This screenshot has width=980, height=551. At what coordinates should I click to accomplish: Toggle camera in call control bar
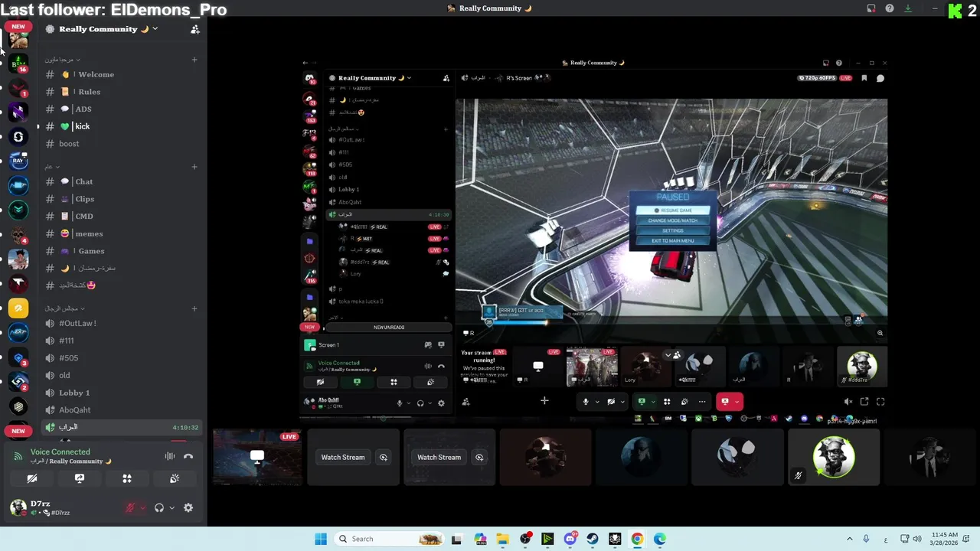click(611, 401)
